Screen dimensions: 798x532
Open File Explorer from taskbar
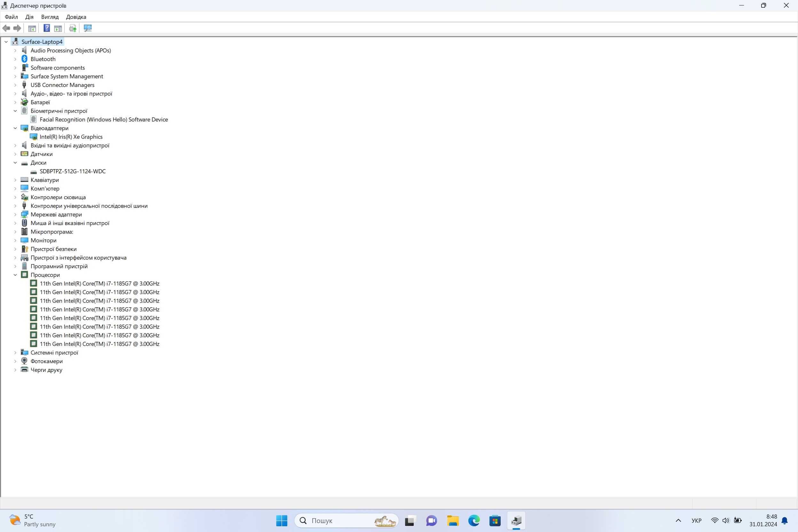pos(453,520)
